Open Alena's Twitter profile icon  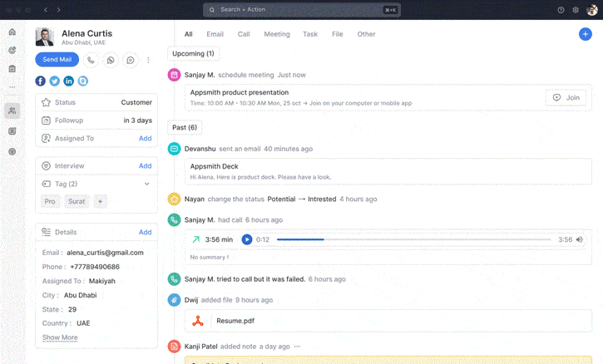click(x=55, y=81)
